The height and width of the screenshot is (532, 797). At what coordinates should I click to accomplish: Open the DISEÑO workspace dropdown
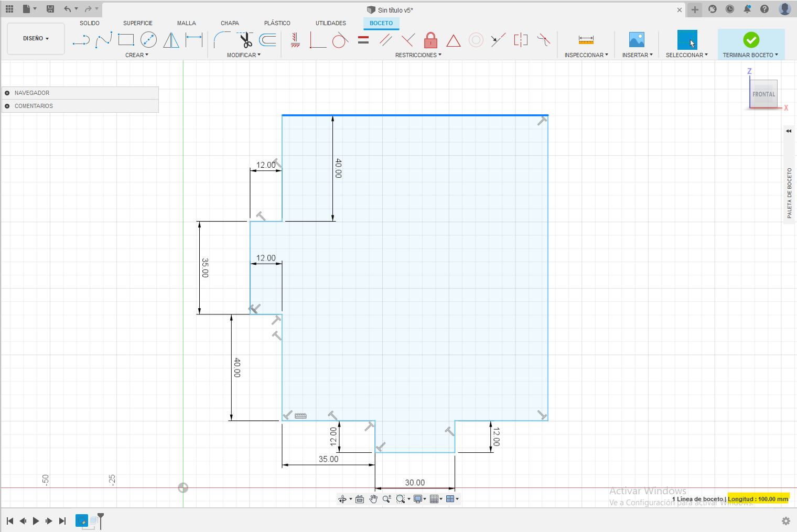coord(36,39)
